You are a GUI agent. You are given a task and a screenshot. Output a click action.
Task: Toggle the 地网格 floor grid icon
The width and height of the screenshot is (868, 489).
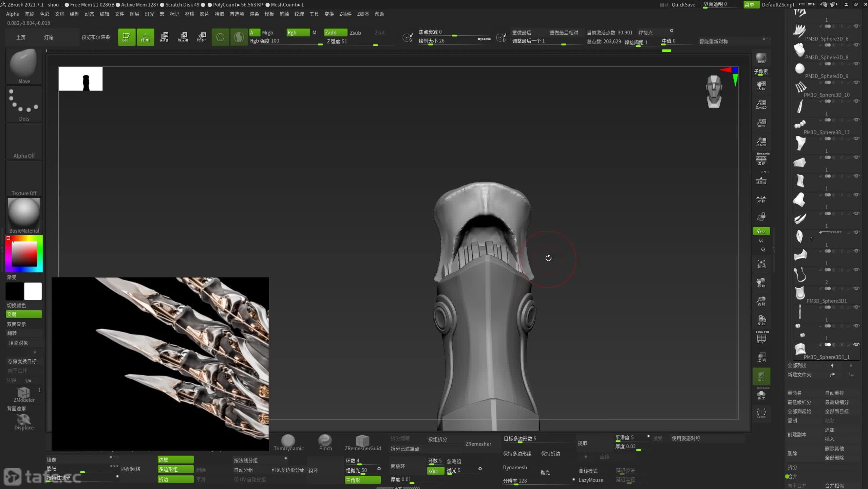click(761, 180)
